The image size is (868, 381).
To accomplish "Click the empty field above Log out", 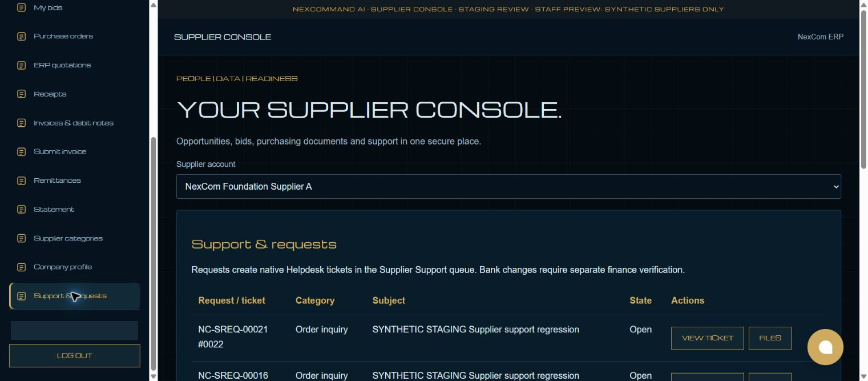I will point(74,330).
